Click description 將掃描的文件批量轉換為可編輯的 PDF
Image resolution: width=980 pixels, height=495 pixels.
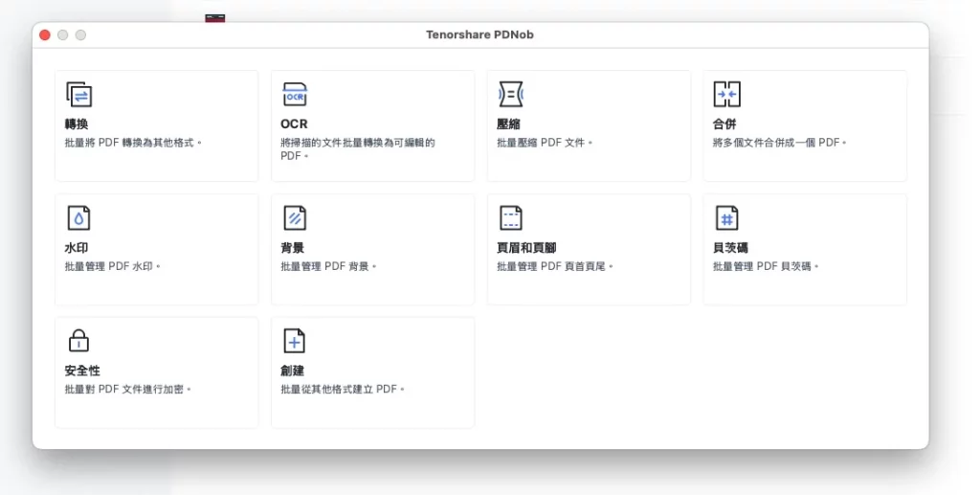point(358,148)
